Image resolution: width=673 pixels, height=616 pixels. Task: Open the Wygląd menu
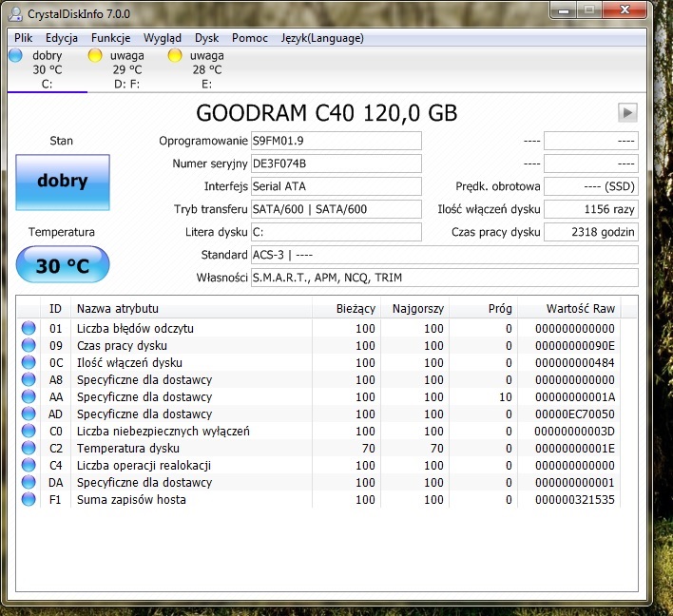tap(163, 38)
